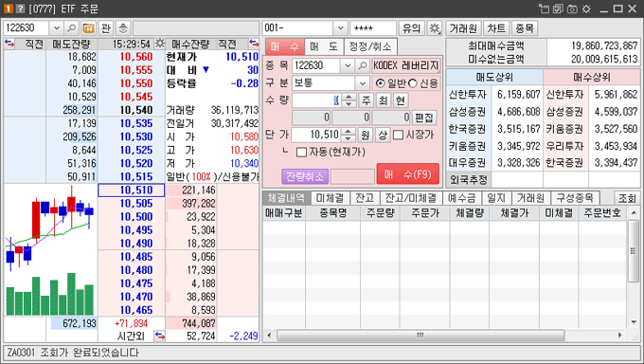Click the 최 max quantity button

point(384,100)
